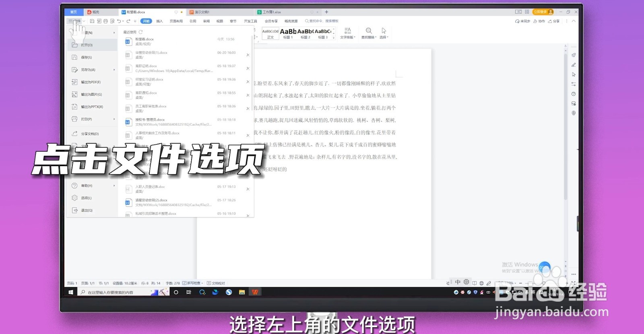The image size is (644, 334).
Task: Expand the 打印 submenu arrow
Action: pos(114,119)
